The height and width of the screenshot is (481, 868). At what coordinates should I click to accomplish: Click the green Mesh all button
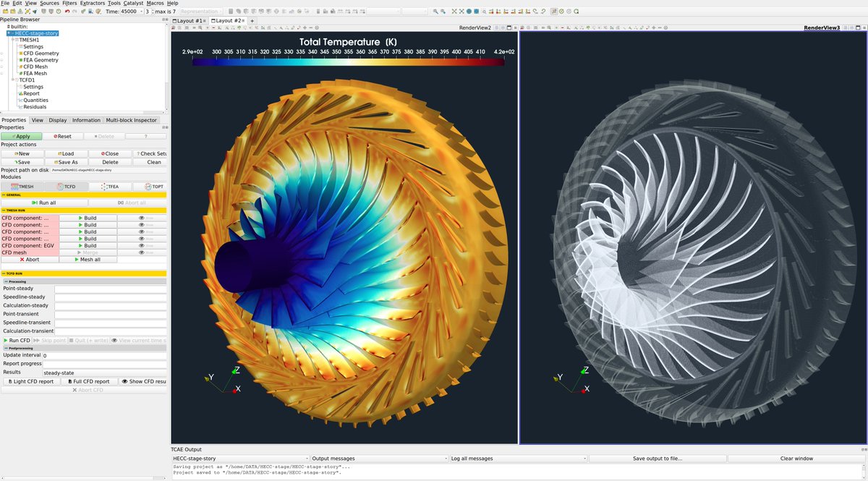[88, 259]
